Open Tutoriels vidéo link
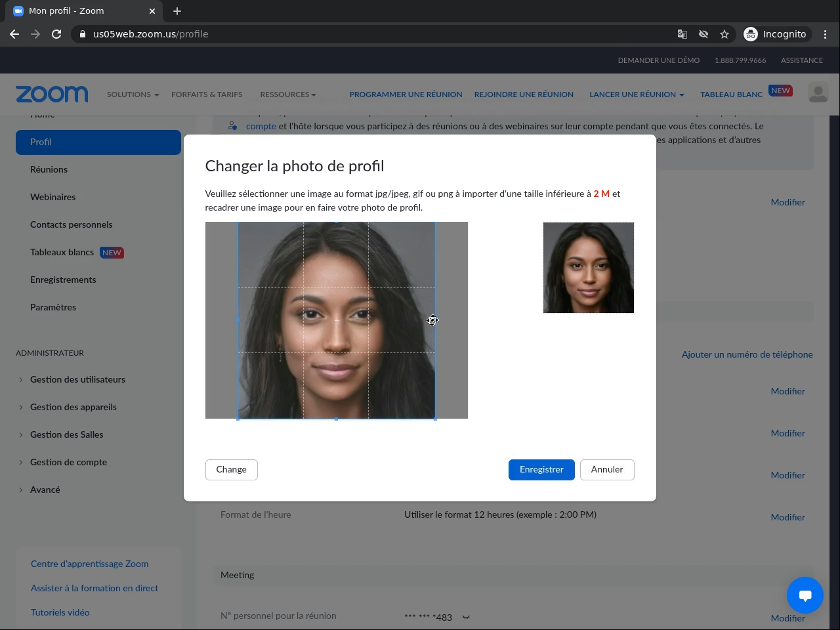Viewport: 840px width, 630px height. pos(60,612)
